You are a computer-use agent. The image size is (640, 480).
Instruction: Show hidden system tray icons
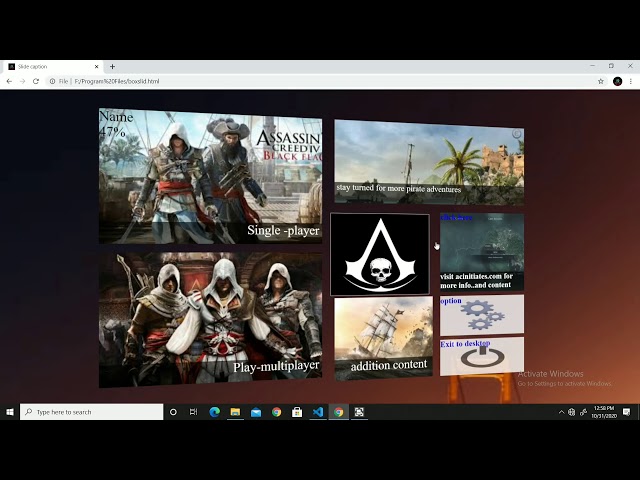(x=561, y=412)
